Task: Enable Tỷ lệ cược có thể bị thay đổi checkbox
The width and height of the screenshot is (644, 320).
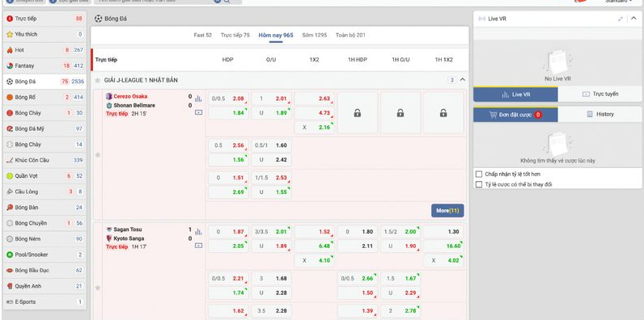Action: (x=478, y=184)
